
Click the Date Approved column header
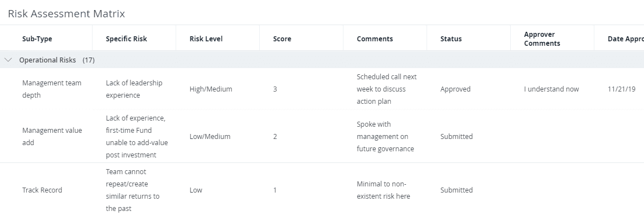coord(626,39)
